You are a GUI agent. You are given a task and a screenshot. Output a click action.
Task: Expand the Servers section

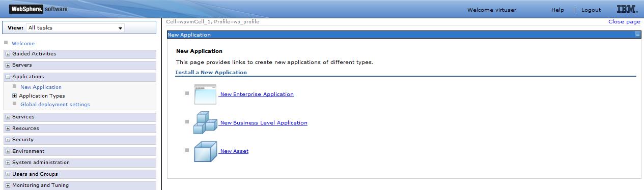(x=8, y=65)
